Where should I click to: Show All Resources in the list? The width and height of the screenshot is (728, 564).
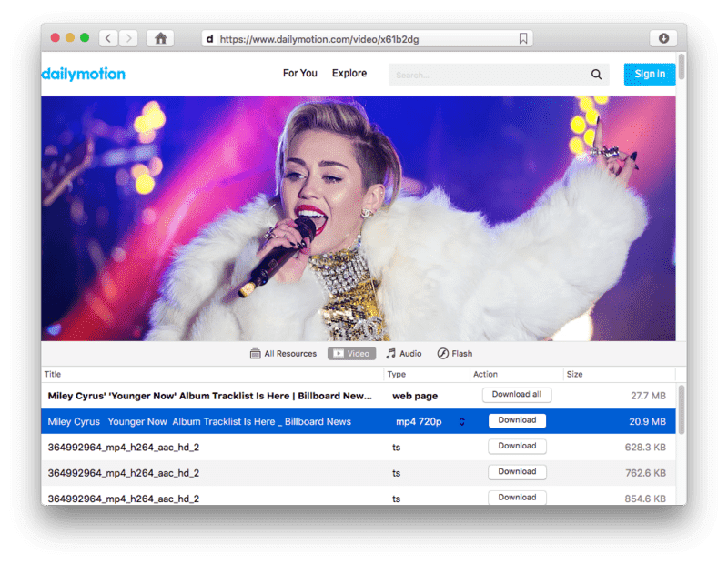tap(283, 353)
